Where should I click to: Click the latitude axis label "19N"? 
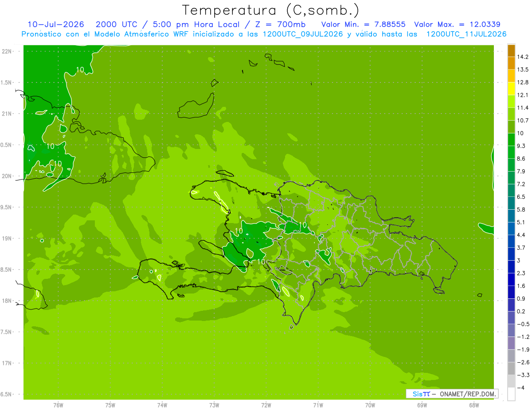7,239
